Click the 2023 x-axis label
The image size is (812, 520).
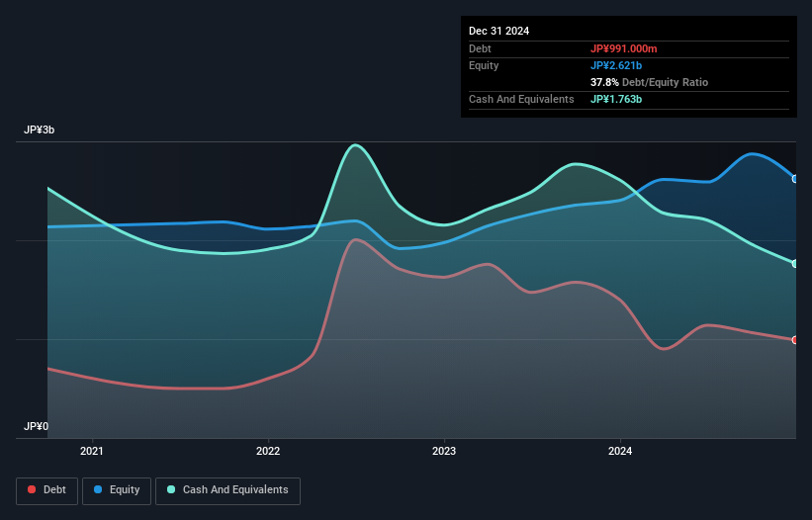pyautogui.click(x=444, y=451)
